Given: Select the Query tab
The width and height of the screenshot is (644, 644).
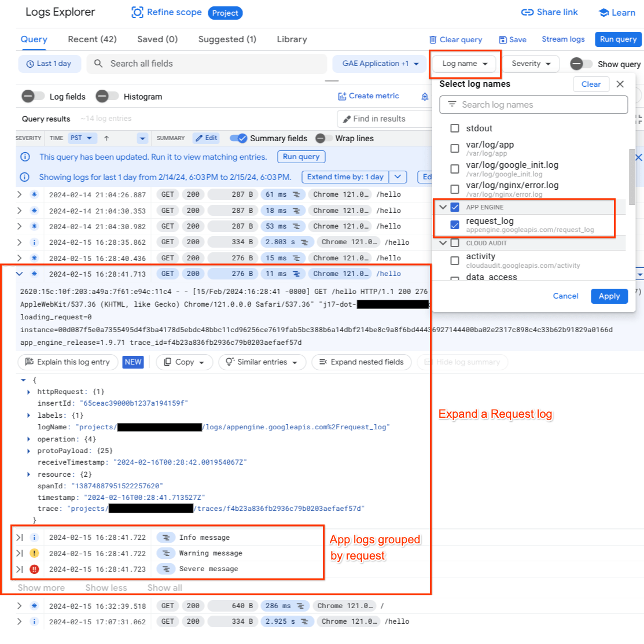Looking at the screenshot, I should tap(34, 39).
